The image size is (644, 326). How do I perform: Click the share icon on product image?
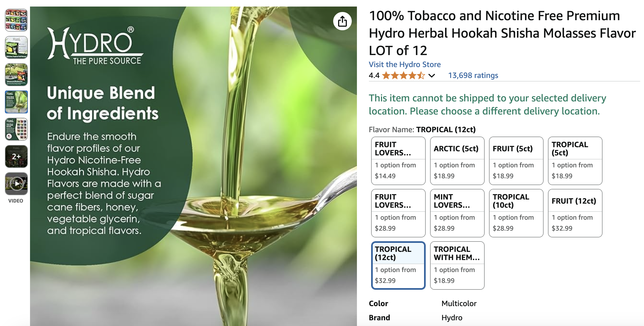click(x=342, y=21)
